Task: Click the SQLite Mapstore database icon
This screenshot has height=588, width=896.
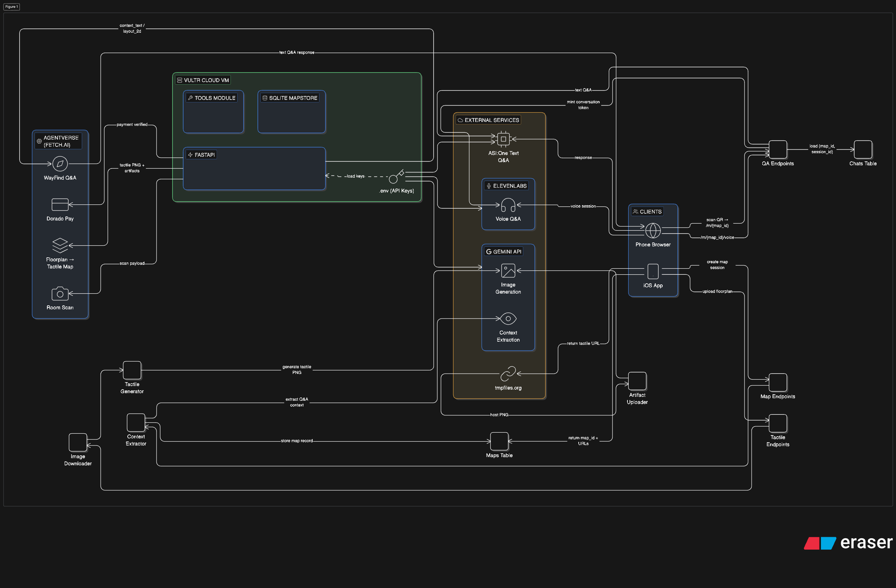Action: 265,98
